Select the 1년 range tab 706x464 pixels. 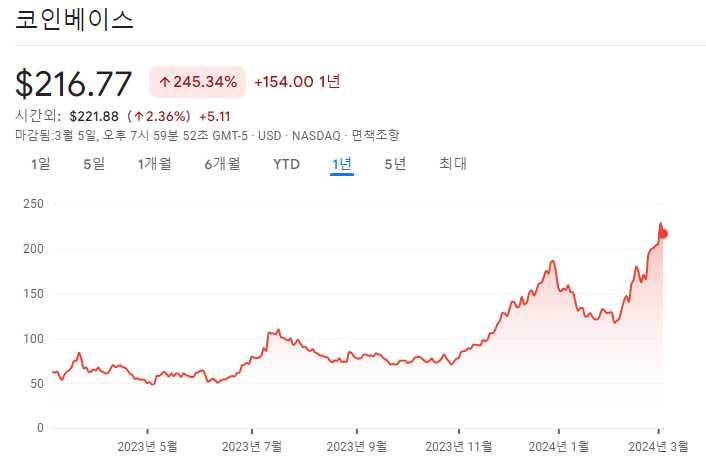(x=342, y=164)
